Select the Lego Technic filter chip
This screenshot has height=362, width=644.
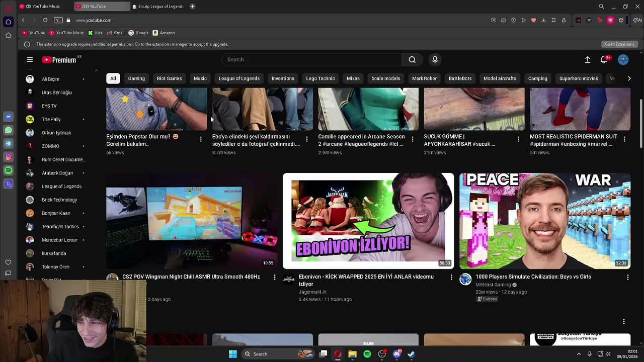tap(320, 78)
